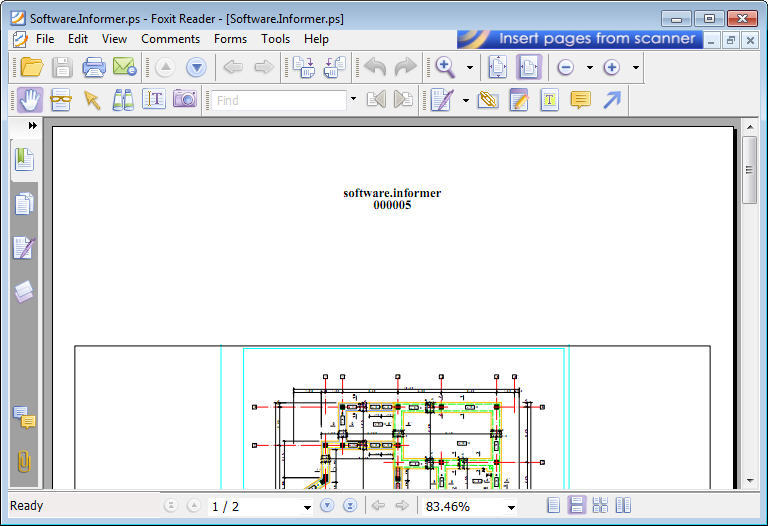Toggle Continuous page layout mode
The height and width of the screenshot is (526, 768).
tap(577, 506)
